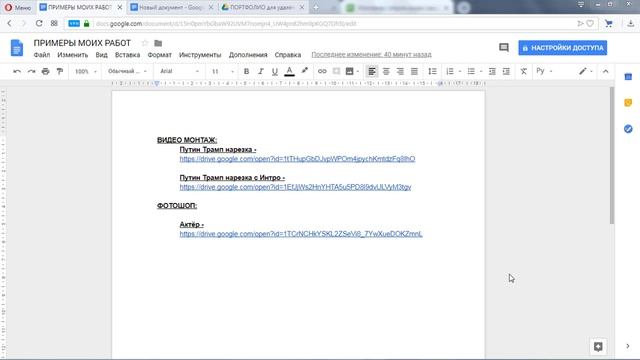This screenshot has width=640, height=360.
Task: Click the insert image icon
Action: click(349, 71)
